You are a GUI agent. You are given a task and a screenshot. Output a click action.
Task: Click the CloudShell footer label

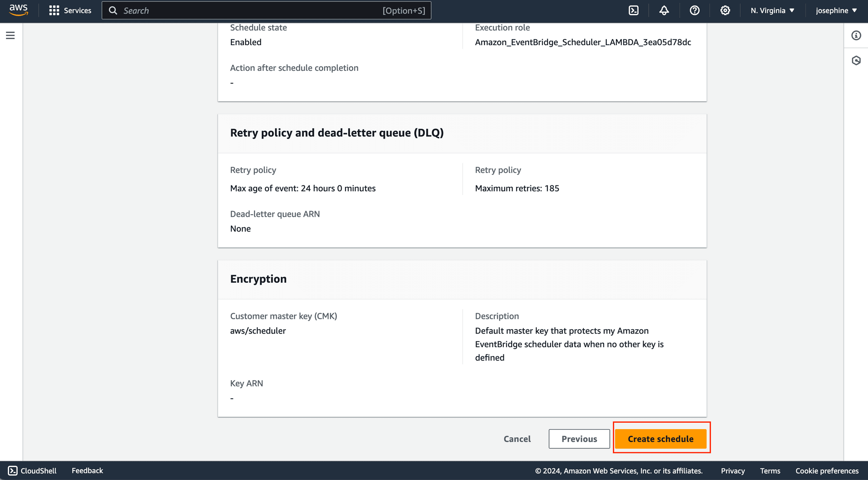tap(39, 471)
